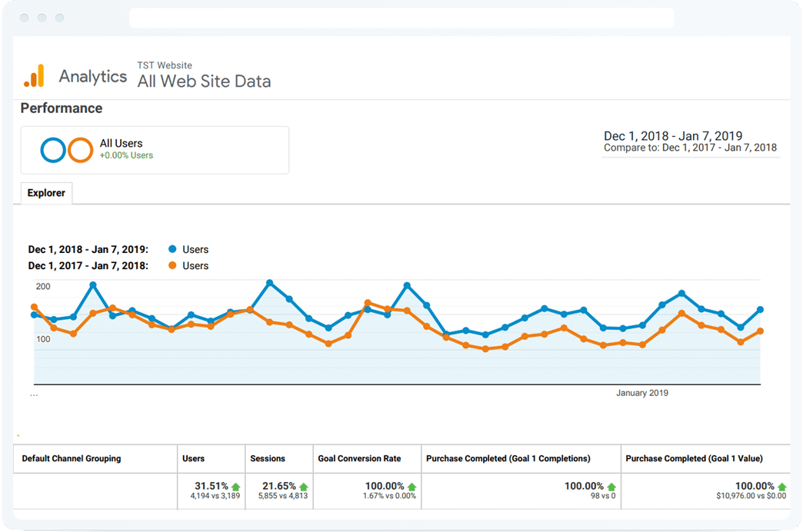Click the Analytics bar-chart logo icon
Screen dimensions: 803x532
click(x=34, y=75)
